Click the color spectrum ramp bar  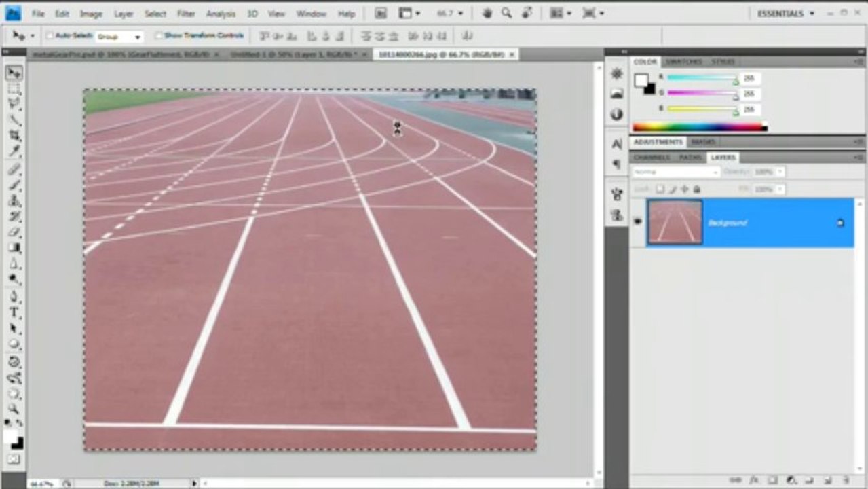click(700, 126)
